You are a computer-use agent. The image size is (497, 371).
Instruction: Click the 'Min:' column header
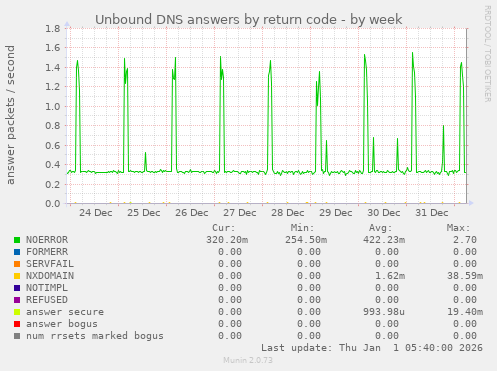[x=302, y=228]
